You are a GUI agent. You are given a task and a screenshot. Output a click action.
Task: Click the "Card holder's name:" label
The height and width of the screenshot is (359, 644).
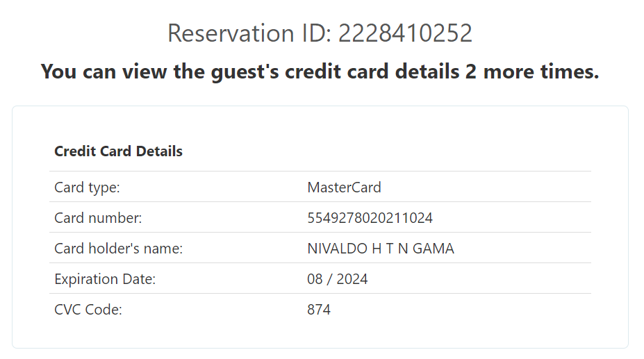point(118,249)
